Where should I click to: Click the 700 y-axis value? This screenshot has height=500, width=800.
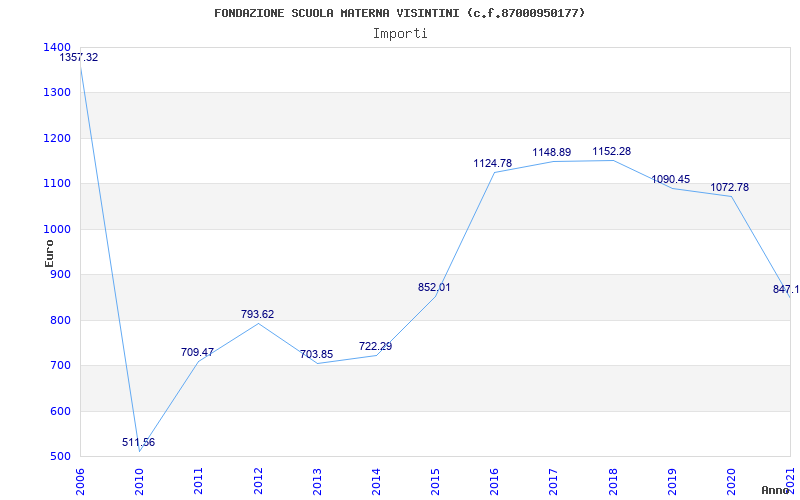(x=60, y=366)
